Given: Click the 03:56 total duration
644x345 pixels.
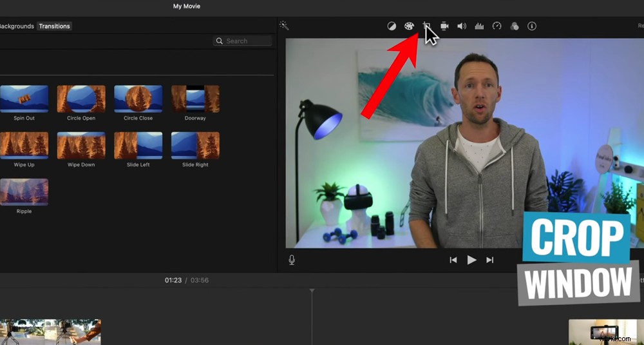Looking at the screenshot, I should point(200,280).
